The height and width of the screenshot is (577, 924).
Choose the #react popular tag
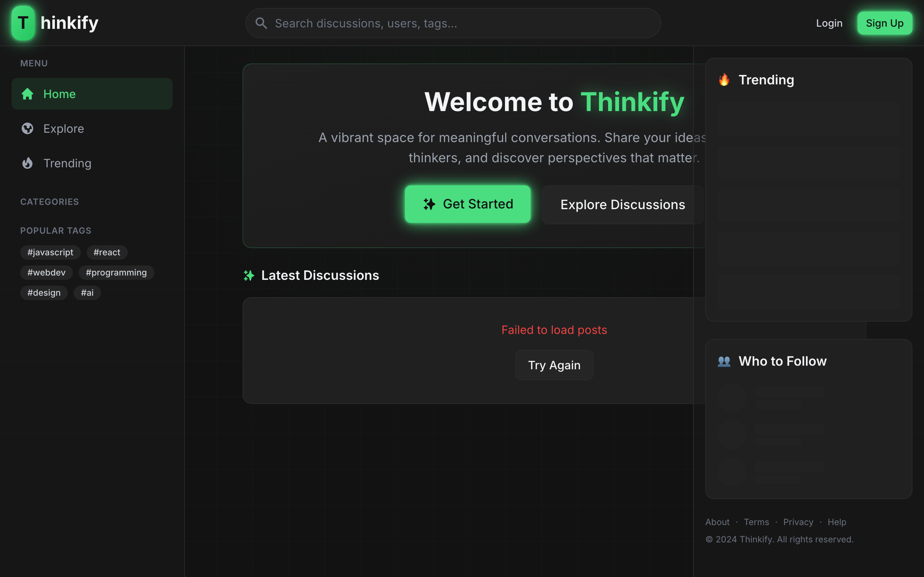point(107,252)
